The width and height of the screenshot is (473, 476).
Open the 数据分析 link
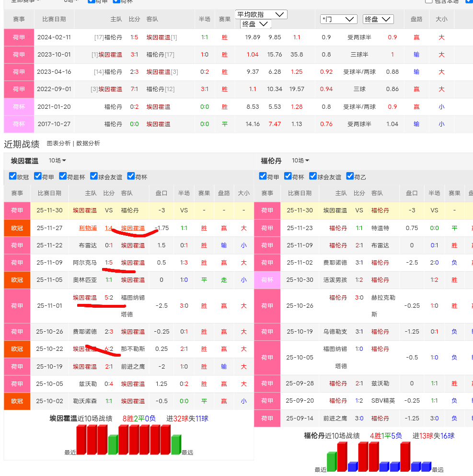[88, 143]
